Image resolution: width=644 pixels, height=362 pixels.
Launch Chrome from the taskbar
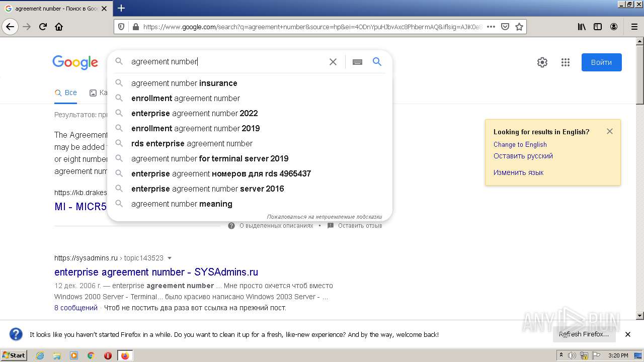(91, 355)
